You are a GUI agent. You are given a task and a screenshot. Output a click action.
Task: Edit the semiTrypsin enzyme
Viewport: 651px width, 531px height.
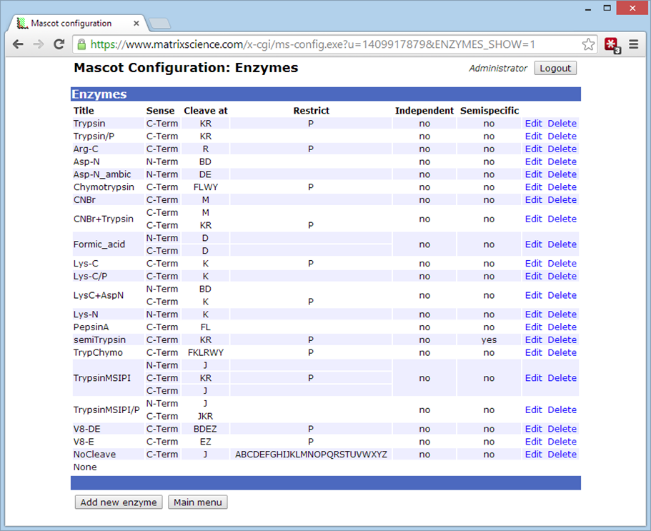coord(533,340)
